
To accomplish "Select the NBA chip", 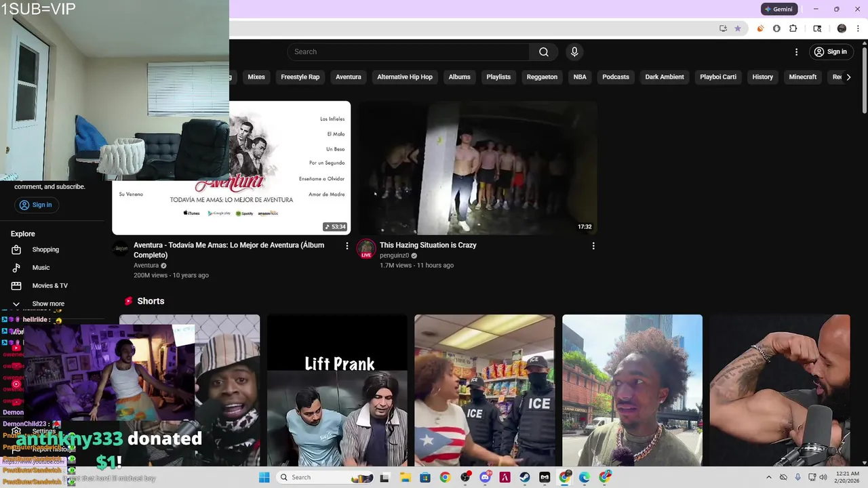I will point(580,77).
